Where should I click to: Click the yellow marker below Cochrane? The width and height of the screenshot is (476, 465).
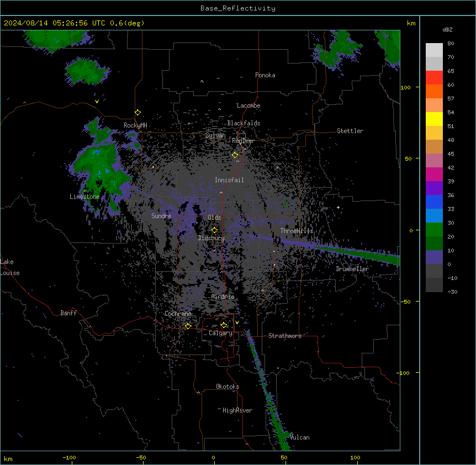(188, 326)
